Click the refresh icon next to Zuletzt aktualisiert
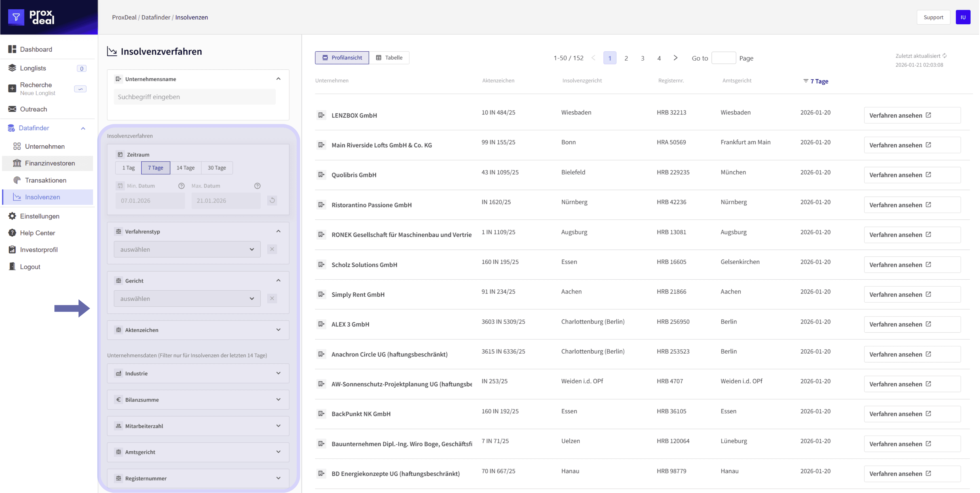Viewport: 980px width, 493px height. (x=945, y=56)
